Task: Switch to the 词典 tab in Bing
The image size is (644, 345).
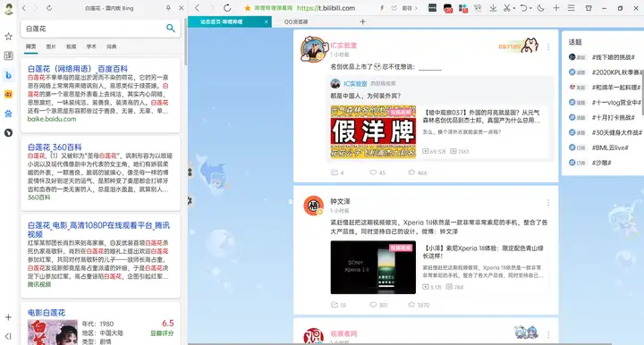Action: coord(111,46)
